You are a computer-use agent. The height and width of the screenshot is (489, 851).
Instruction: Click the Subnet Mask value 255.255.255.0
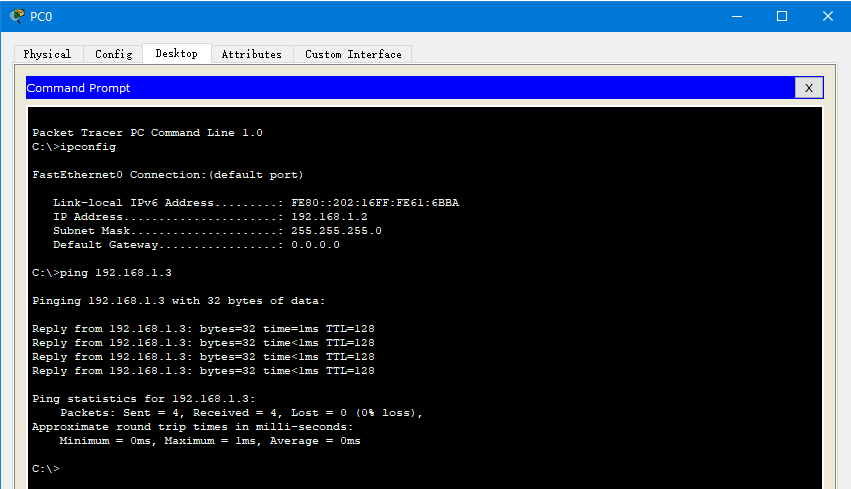336,231
